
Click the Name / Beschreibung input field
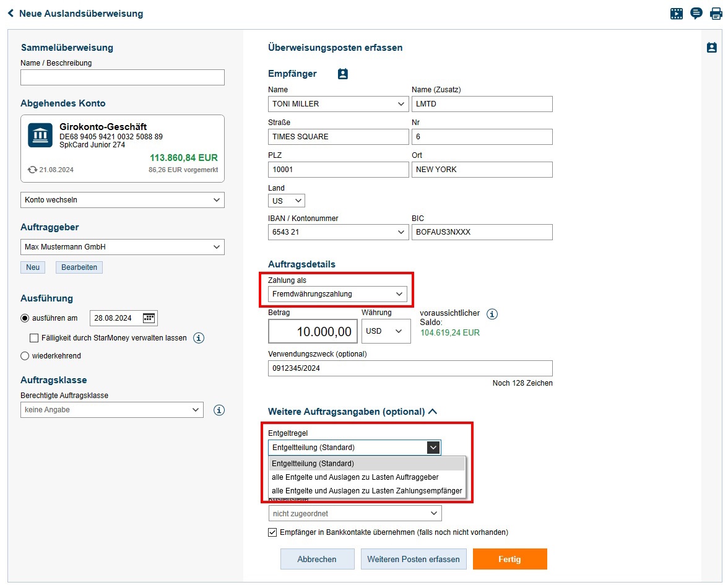pyautogui.click(x=123, y=77)
